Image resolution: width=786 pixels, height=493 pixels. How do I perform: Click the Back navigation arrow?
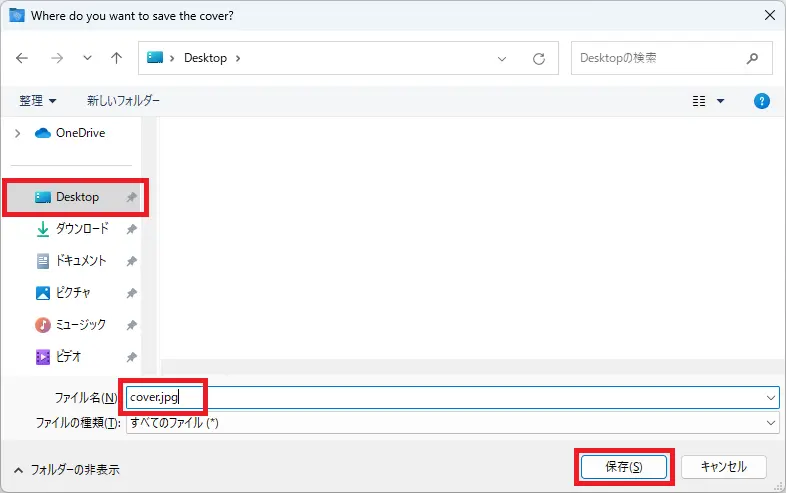[22, 58]
